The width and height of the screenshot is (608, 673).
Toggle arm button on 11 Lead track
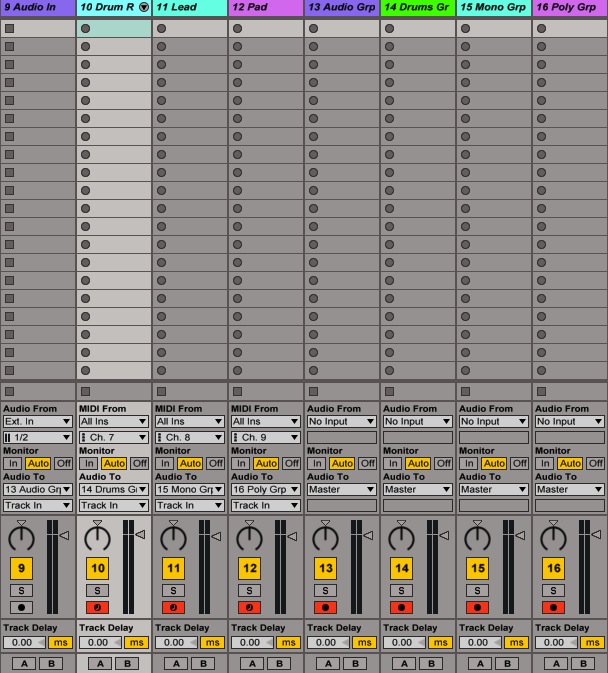[173, 607]
